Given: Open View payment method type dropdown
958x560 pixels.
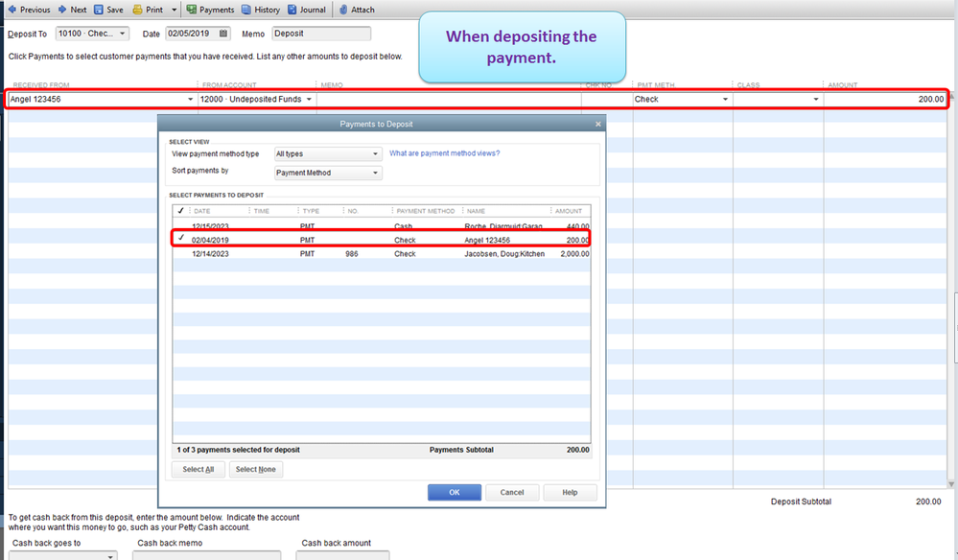Looking at the screenshot, I should [328, 153].
